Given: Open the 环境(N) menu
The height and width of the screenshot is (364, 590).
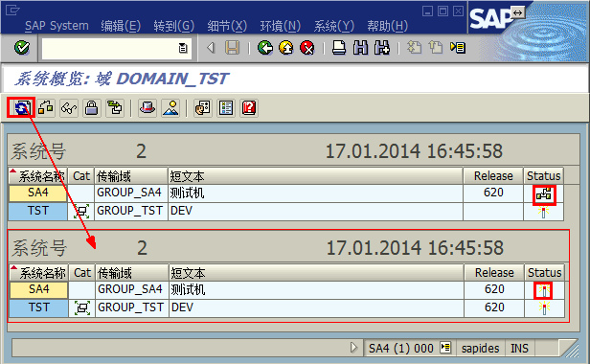Looking at the screenshot, I should [x=281, y=26].
